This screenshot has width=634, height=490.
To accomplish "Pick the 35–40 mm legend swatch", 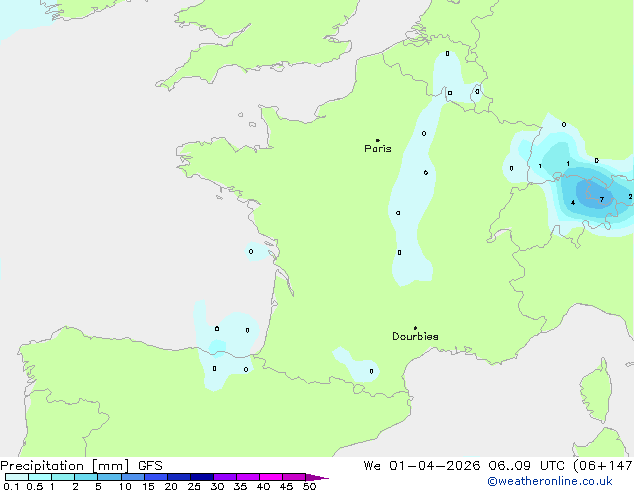I will point(247,477).
